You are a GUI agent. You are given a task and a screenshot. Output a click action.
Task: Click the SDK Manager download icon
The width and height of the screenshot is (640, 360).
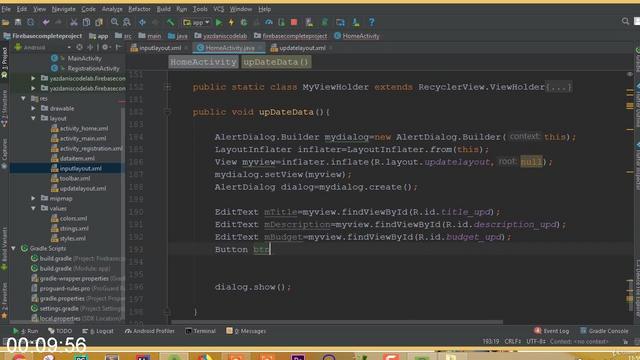click(x=356, y=22)
